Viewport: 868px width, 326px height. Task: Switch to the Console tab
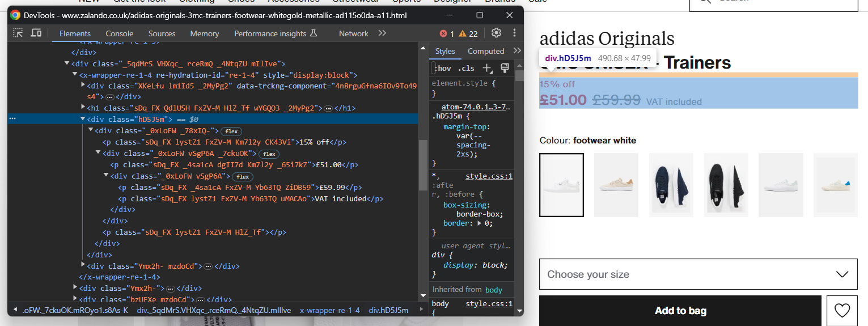tap(119, 34)
